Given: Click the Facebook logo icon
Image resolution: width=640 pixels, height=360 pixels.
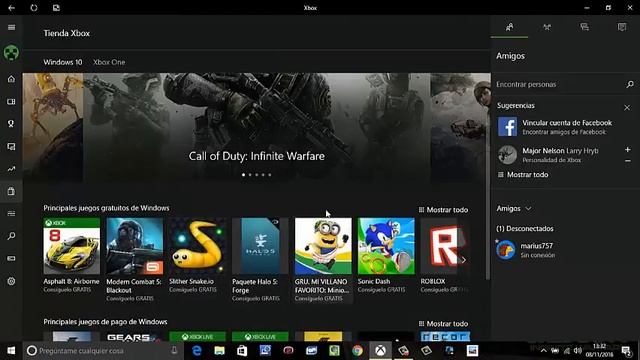Looking at the screenshot, I should [507, 127].
